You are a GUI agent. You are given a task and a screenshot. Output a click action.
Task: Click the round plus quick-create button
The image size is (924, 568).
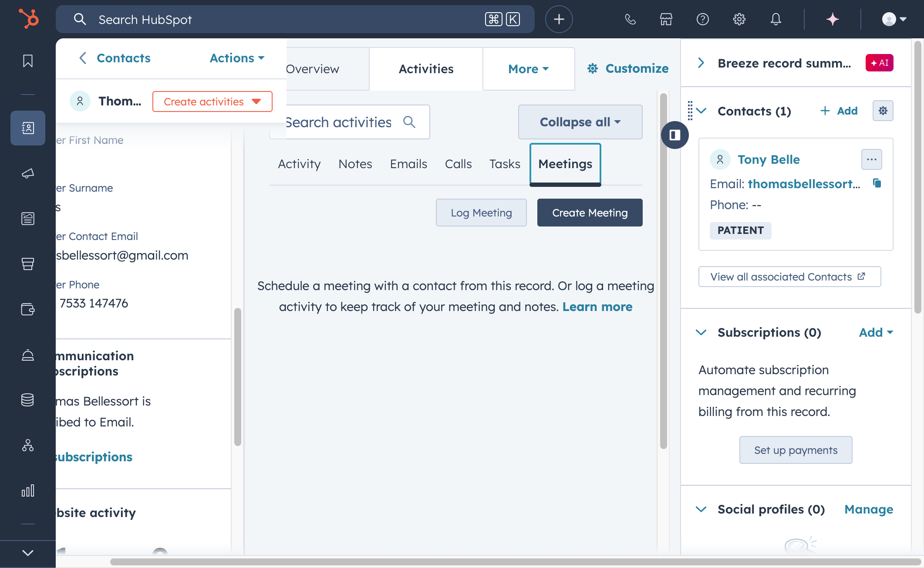pyautogui.click(x=559, y=19)
